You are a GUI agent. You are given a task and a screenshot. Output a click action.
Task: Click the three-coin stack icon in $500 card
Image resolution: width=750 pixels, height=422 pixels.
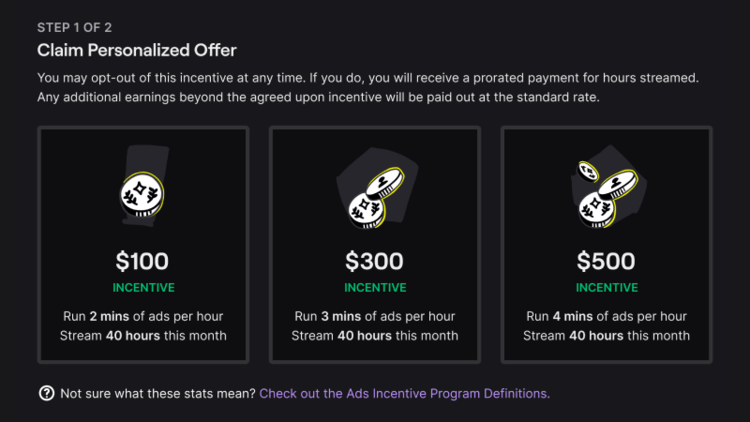(605, 192)
